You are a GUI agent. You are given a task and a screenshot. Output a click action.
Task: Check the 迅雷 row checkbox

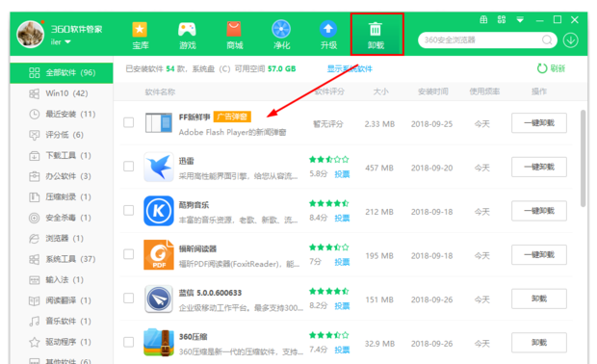pos(129,167)
